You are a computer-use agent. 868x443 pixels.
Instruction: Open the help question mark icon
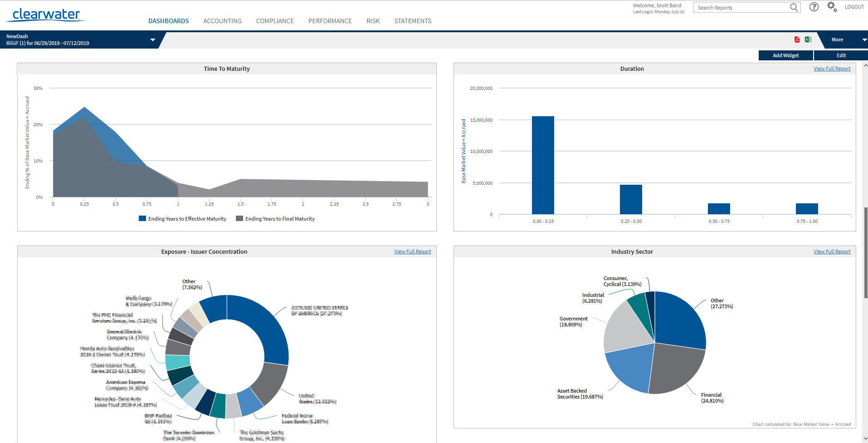[x=814, y=7]
